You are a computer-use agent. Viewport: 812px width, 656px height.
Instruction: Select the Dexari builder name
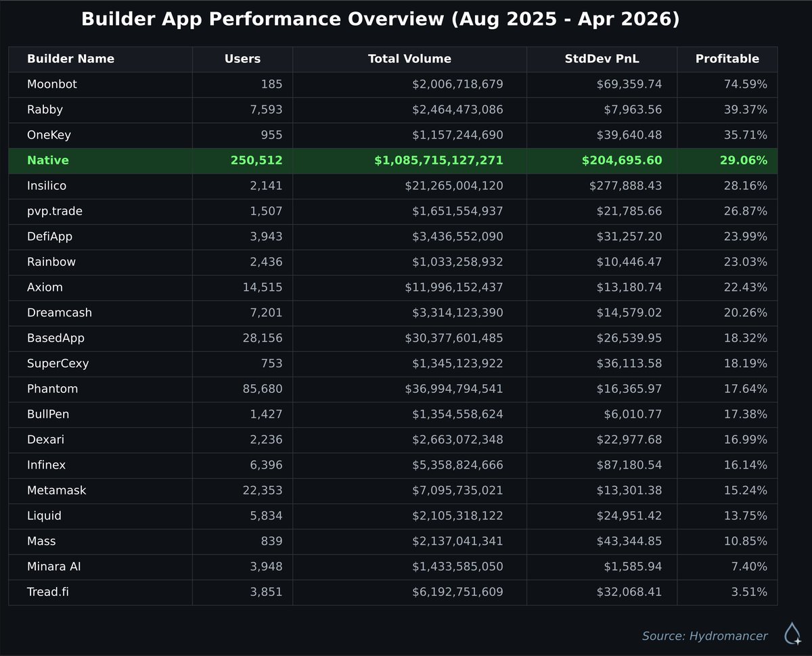[45, 440]
